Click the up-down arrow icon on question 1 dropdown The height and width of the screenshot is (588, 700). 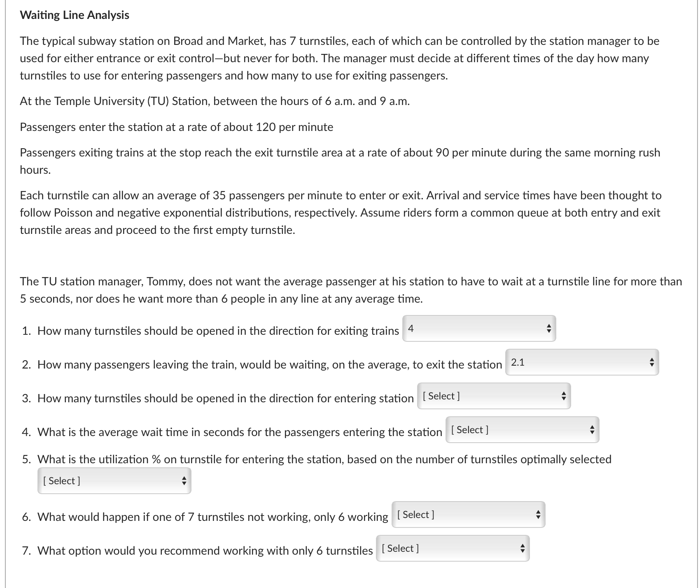coord(549,328)
